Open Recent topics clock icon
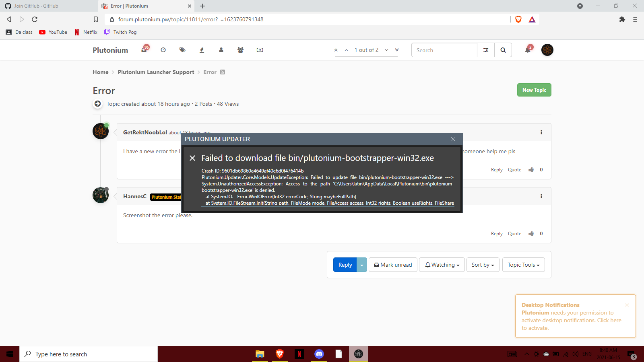644x362 pixels. (x=163, y=50)
